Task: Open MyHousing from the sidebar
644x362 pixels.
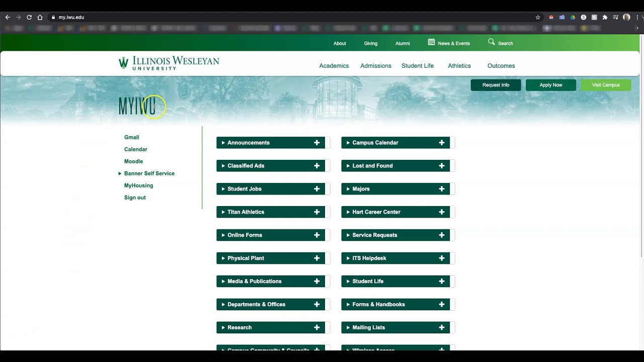Action: [x=139, y=186]
